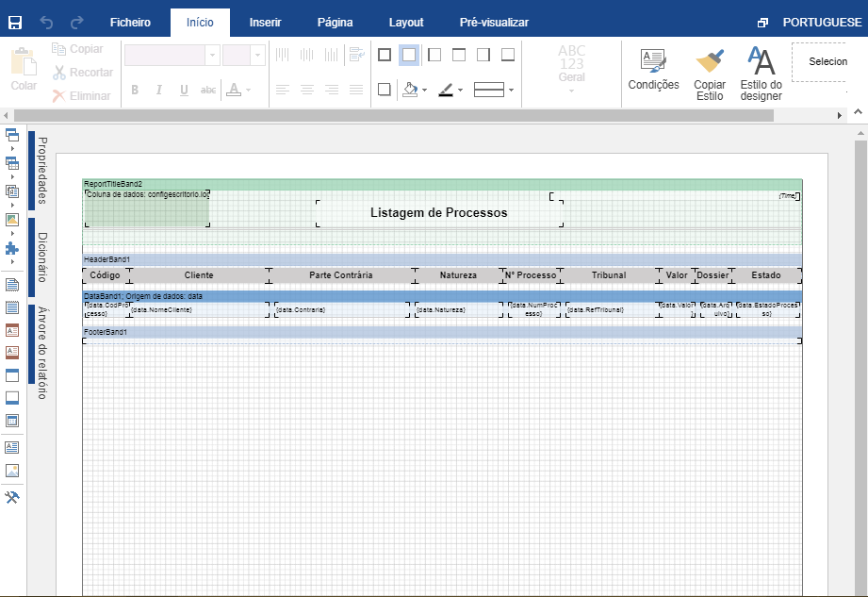Click the font color letter A swatch
The image size is (868, 597).
[234, 90]
